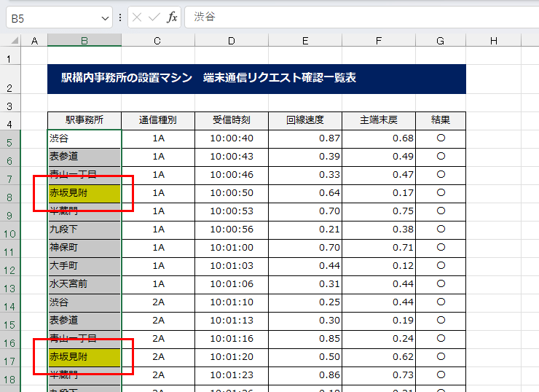
Task: Select column C header
Action: 158,41
